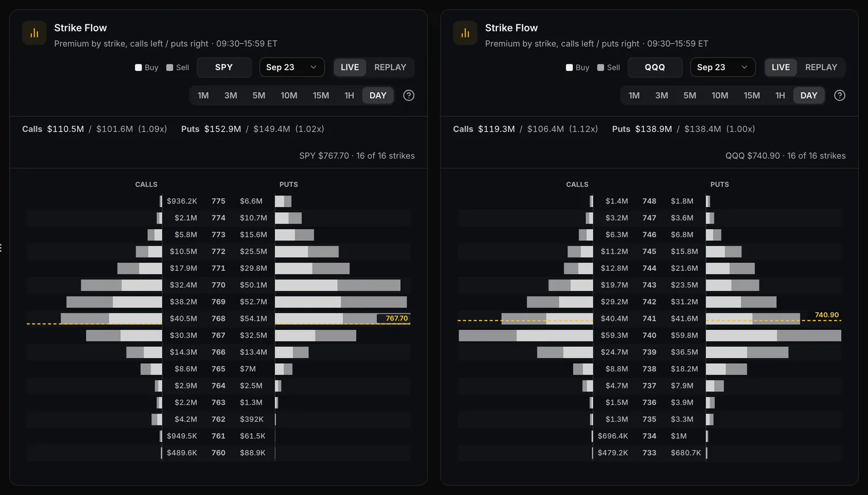This screenshot has width=868, height=495.
Task: Click QQQ strike 741 row label
Action: [649, 319]
